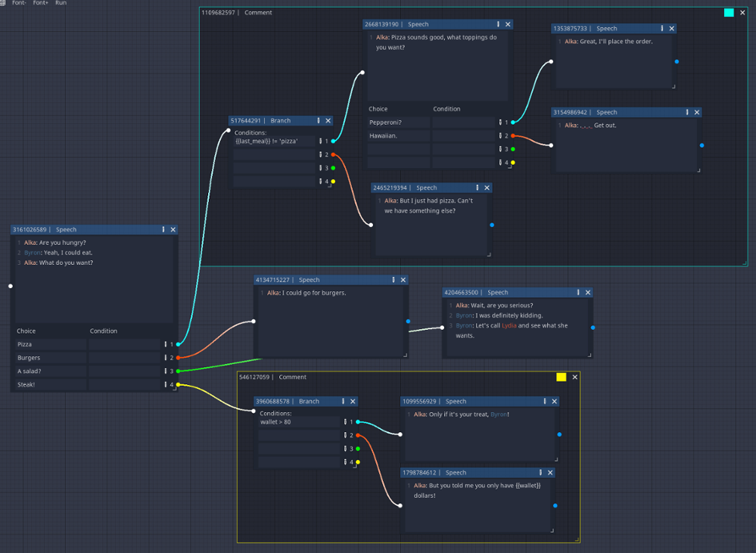756x553 pixels.
Task: Click the blue output port of 'Wait, are you serious?' node
Action: coord(593,328)
